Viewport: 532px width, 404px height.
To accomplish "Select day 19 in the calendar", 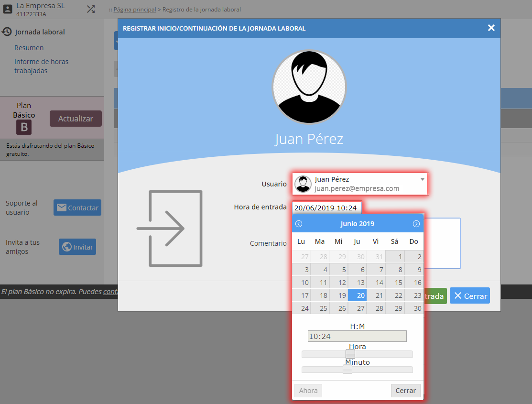I will click(338, 295).
